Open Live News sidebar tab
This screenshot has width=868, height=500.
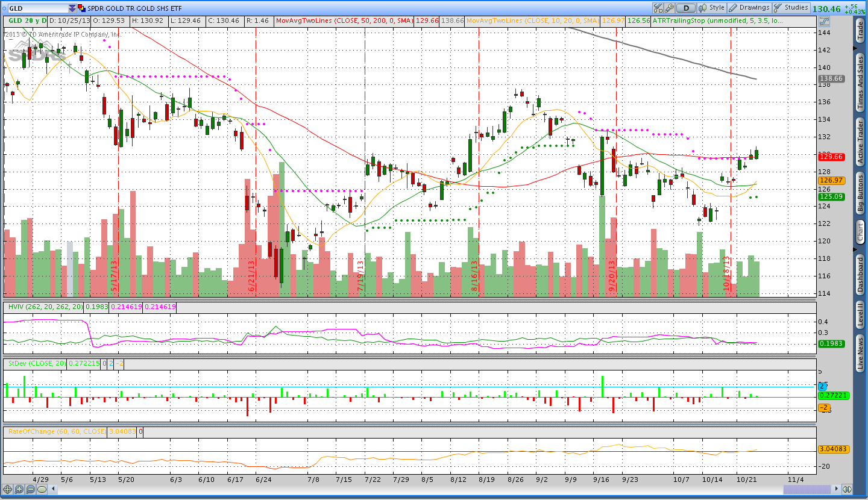(860, 355)
